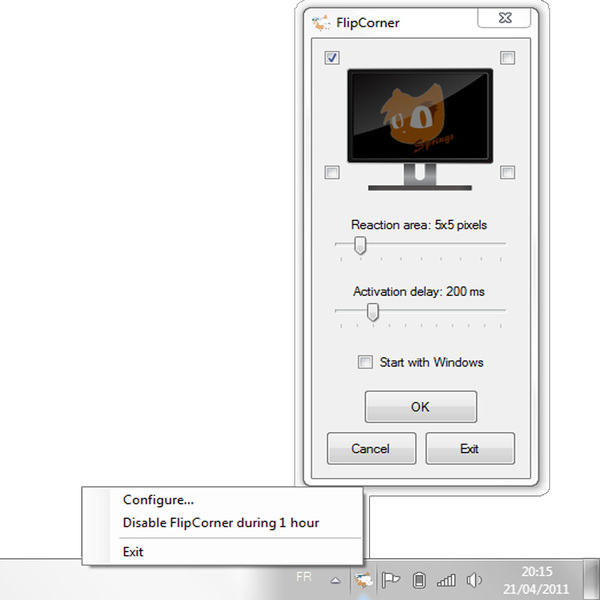
Task: Open the Action Center flag icon
Action: (x=391, y=580)
